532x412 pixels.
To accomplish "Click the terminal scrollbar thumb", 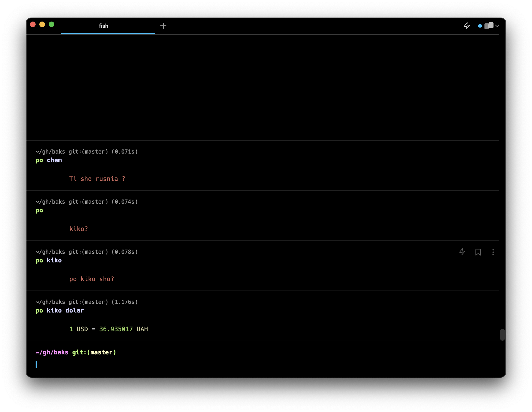I will tap(502, 334).
